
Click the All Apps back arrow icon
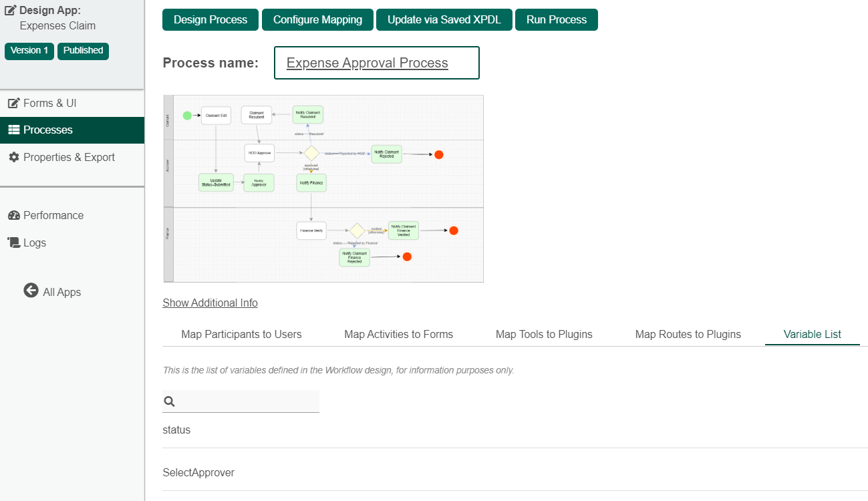(x=31, y=291)
